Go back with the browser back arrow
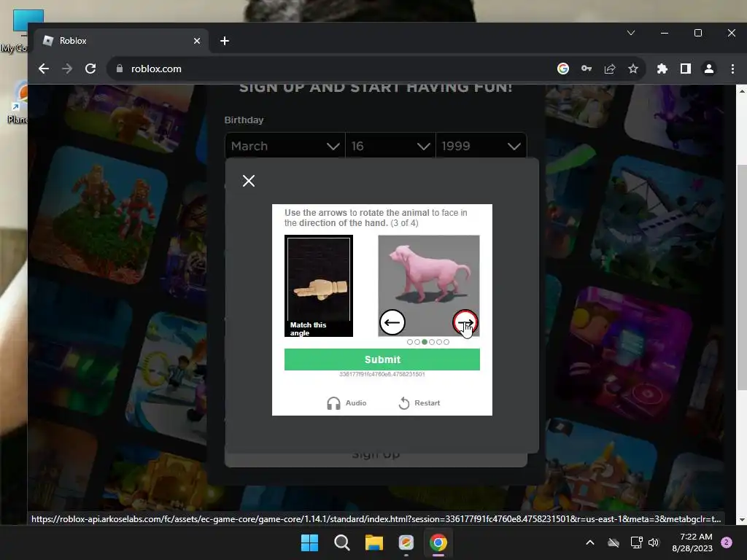747x560 pixels. (x=44, y=69)
